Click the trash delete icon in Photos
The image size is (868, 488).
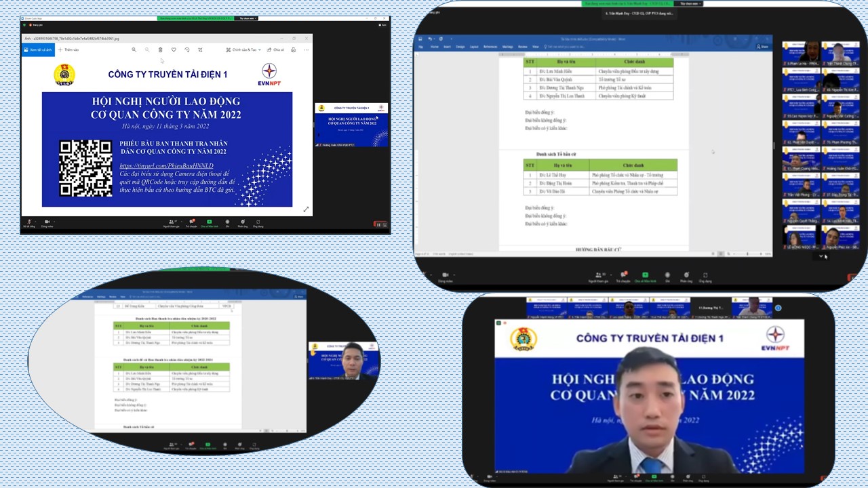click(160, 49)
